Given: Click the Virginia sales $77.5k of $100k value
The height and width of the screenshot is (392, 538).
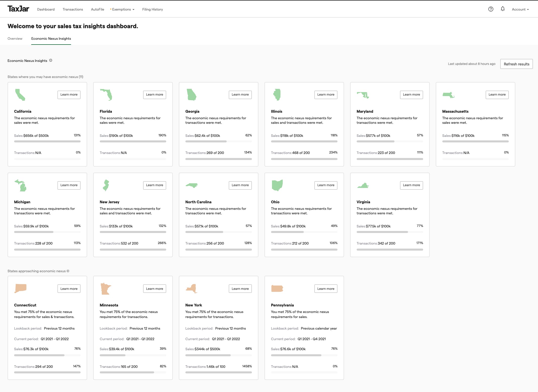Looking at the screenshot, I should (378, 226).
